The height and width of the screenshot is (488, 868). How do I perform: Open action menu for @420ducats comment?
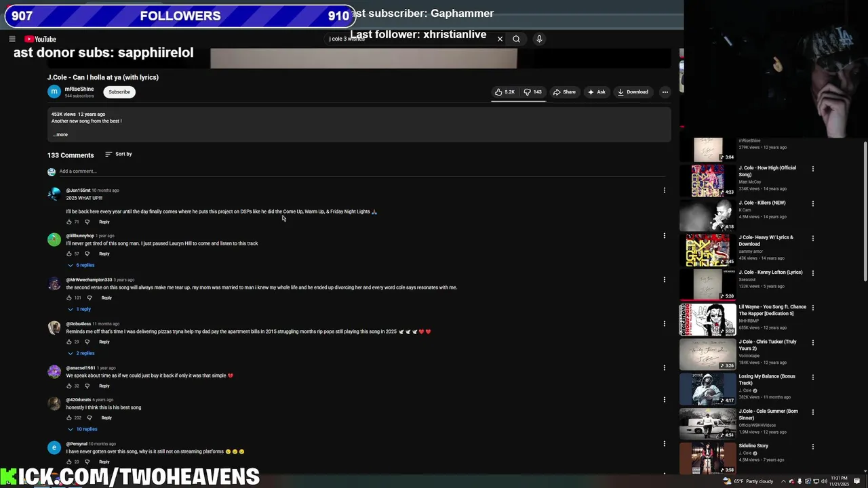665,400
